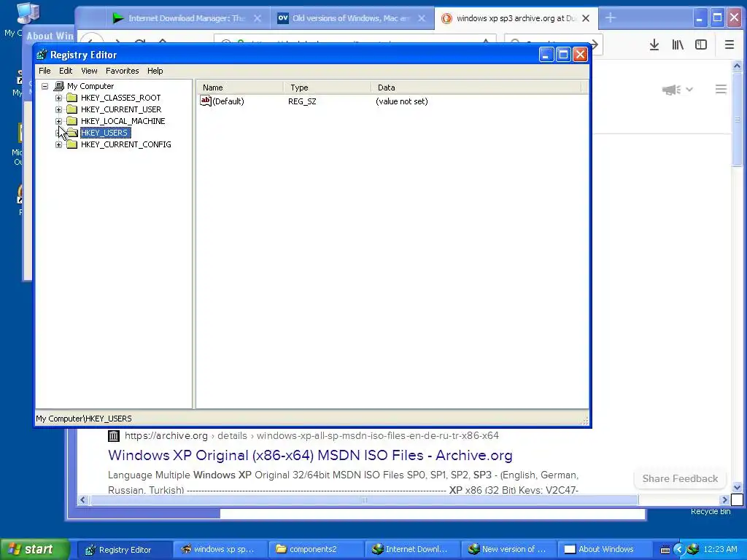Click the (Default) string value icon
This screenshot has width=747, height=560.
[205, 101]
